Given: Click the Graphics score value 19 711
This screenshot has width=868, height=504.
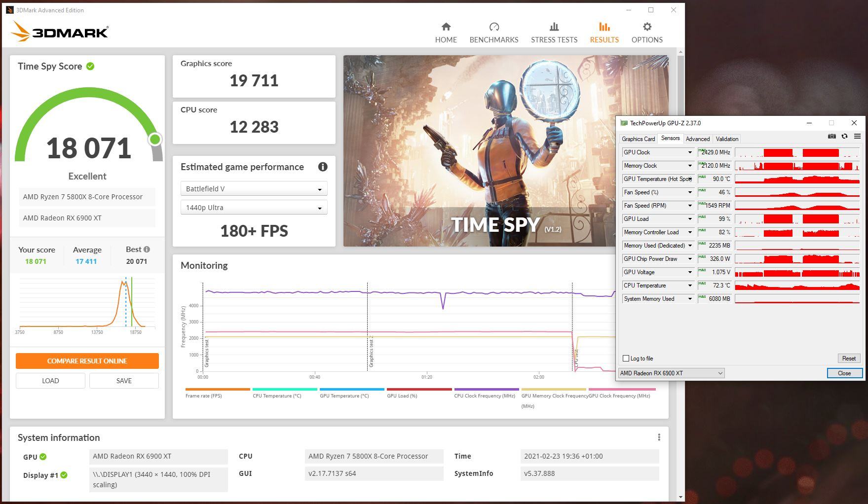Looking at the screenshot, I should coord(254,80).
